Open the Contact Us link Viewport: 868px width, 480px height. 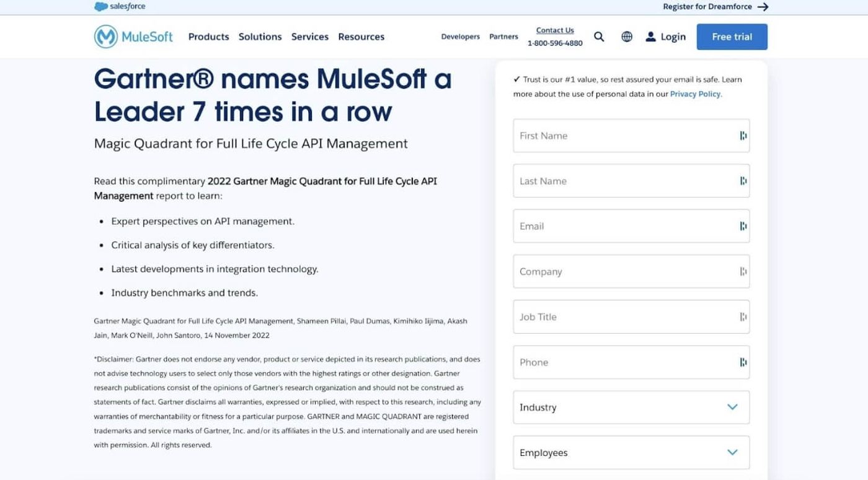pos(555,30)
